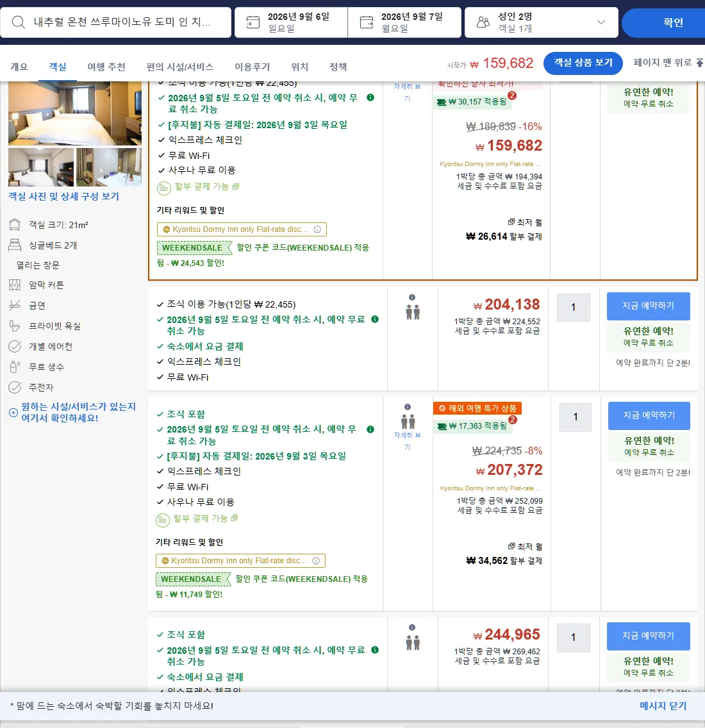Open the small bedroom photo thumbnail
The width and height of the screenshot is (705, 728).
click(41, 167)
